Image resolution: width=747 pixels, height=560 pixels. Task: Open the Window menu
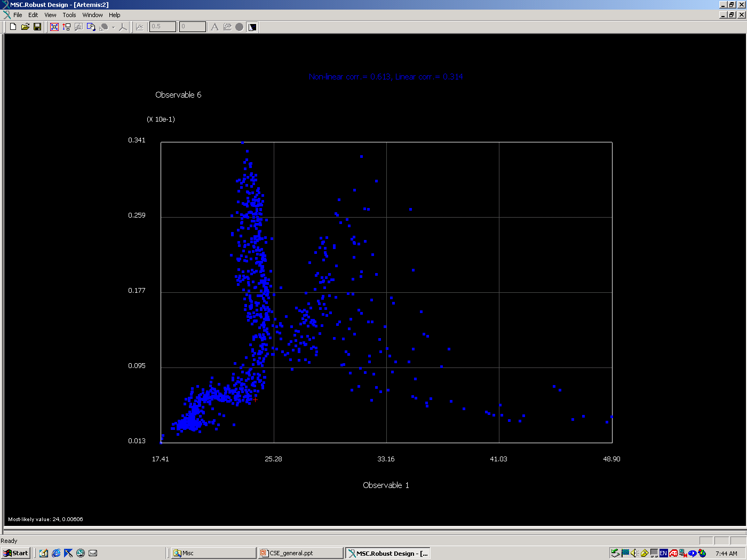[92, 15]
